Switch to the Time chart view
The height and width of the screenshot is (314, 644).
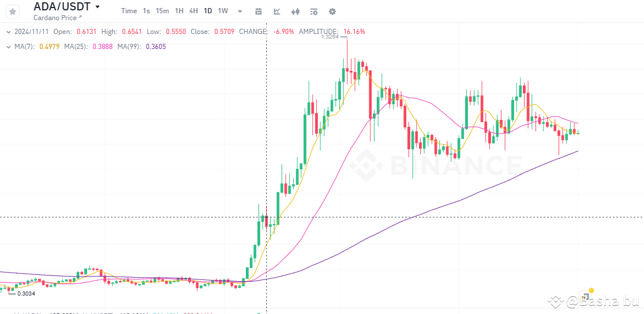[129, 11]
